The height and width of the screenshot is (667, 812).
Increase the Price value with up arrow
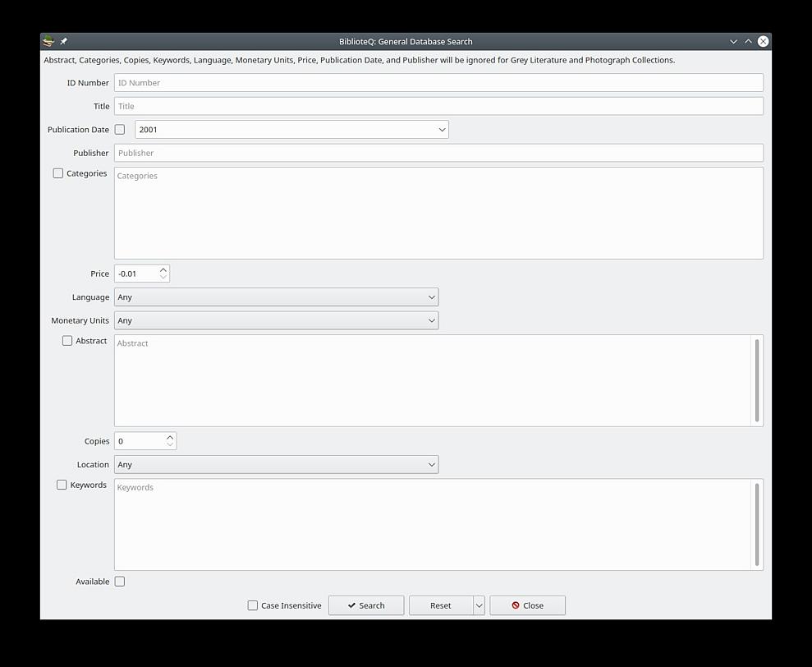point(163,269)
